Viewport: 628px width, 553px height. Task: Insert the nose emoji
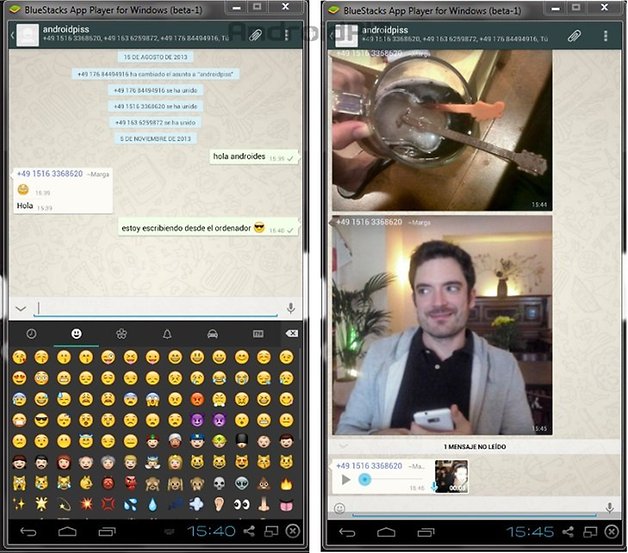coord(264,504)
